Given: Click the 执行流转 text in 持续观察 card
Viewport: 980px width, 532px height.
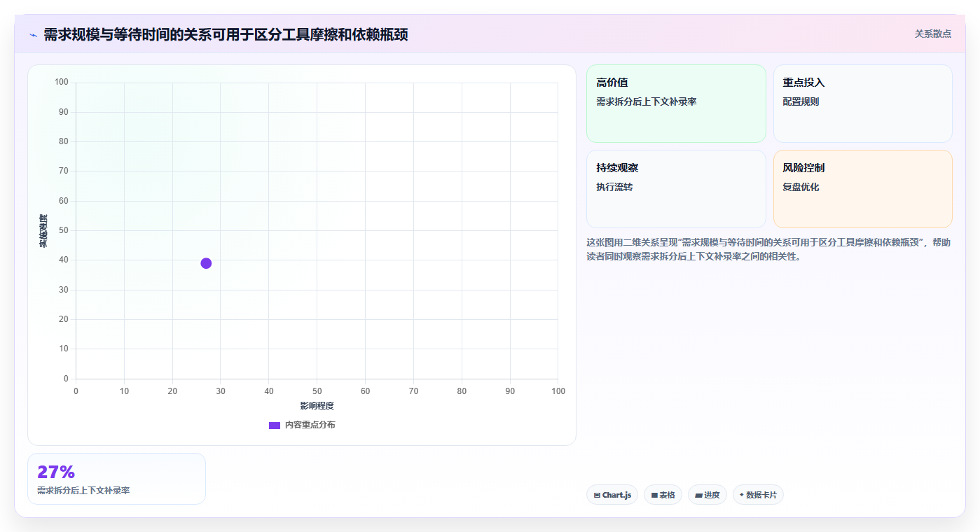Looking at the screenshot, I should click(614, 187).
